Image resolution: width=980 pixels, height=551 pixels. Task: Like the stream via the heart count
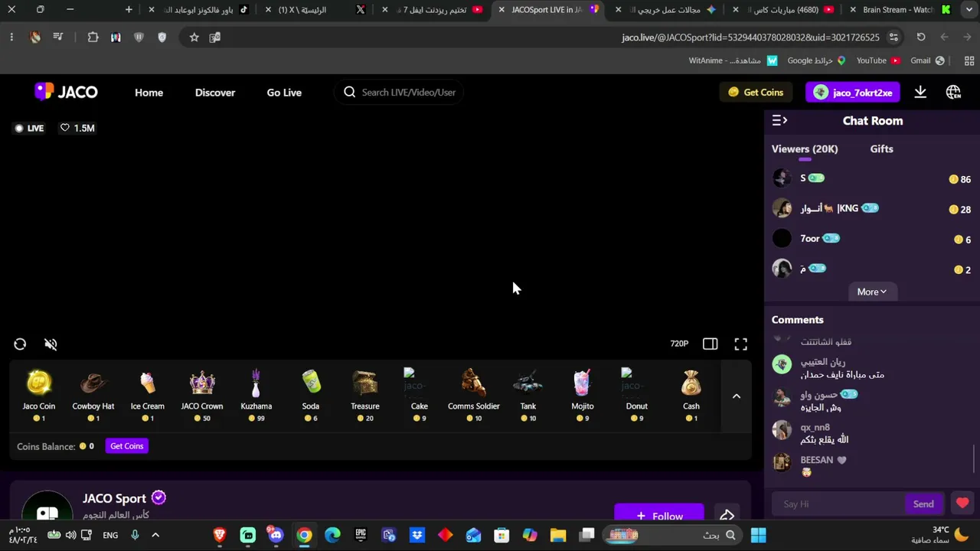pyautogui.click(x=77, y=128)
